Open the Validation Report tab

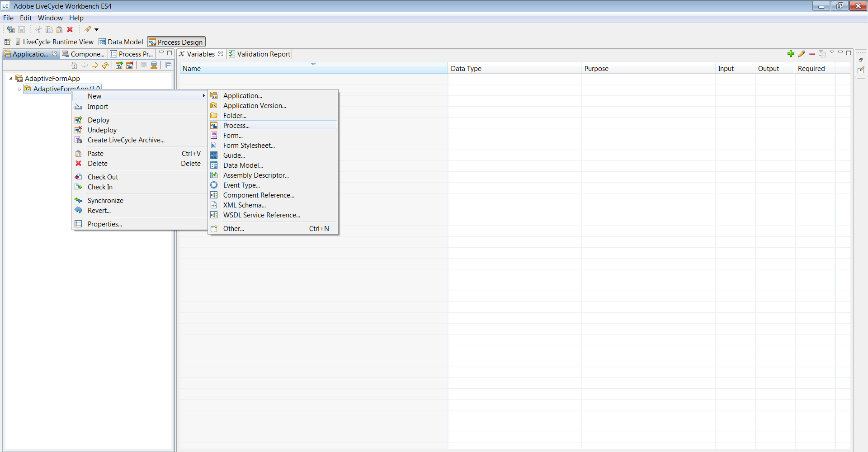[259, 54]
